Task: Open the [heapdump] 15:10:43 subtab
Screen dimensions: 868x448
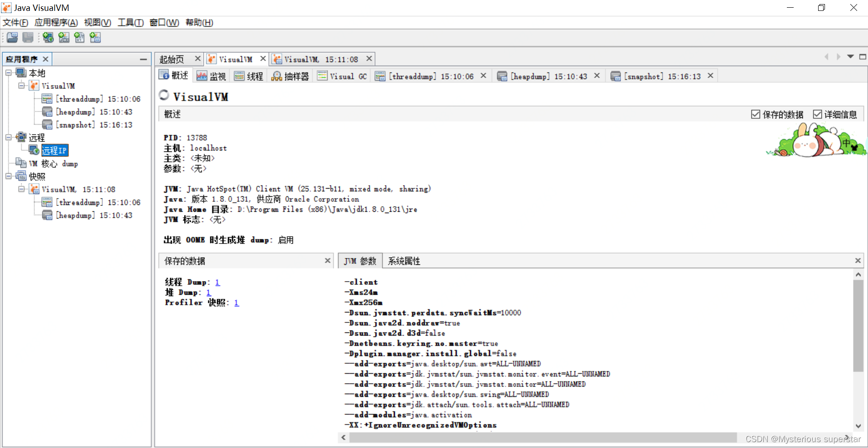Action: coord(549,76)
